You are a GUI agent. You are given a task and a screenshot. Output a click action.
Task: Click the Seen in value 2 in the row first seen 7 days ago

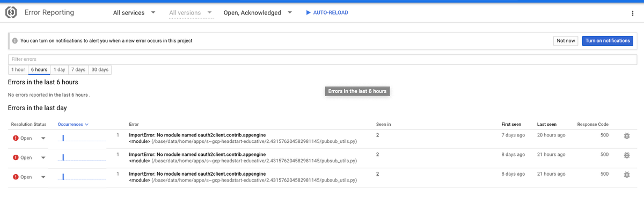click(378, 135)
